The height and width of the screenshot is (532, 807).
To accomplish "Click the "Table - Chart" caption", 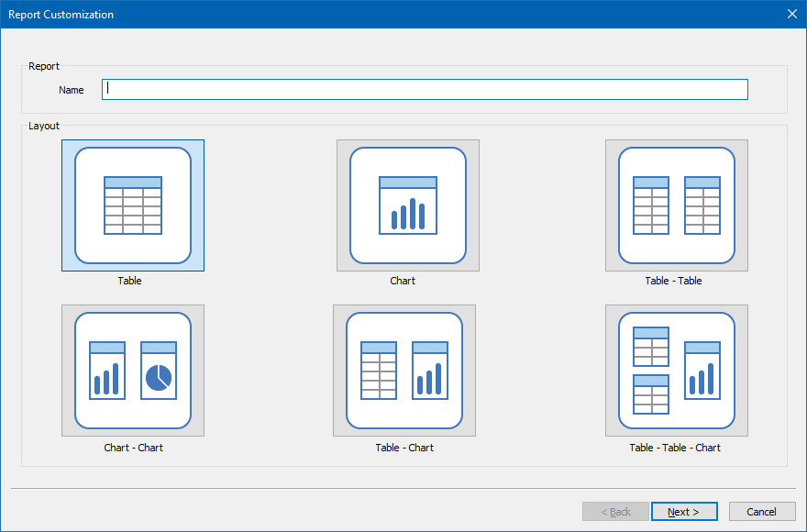I will coord(404,448).
